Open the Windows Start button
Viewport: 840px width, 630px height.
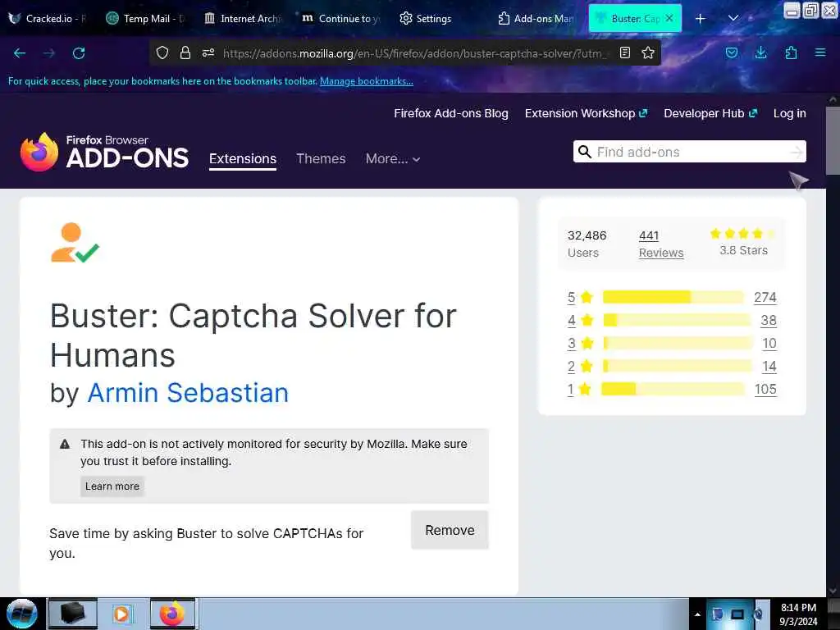pyautogui.click(x=21, y=614)
